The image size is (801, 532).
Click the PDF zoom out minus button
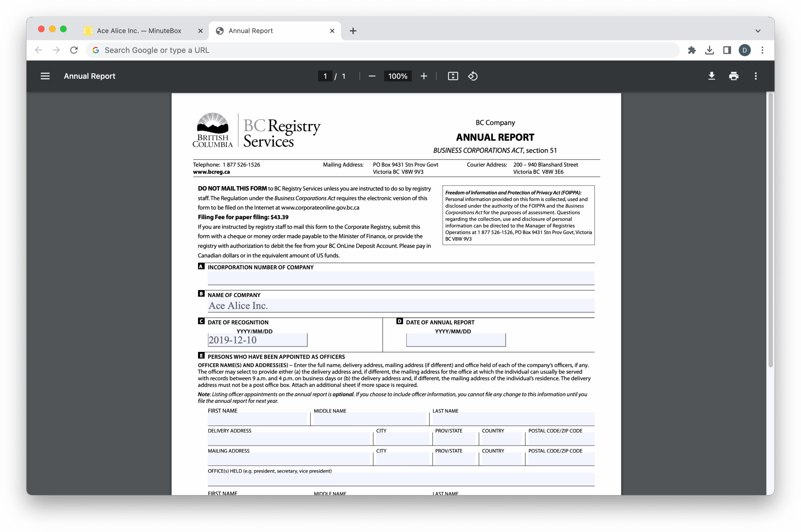[372, 76]
